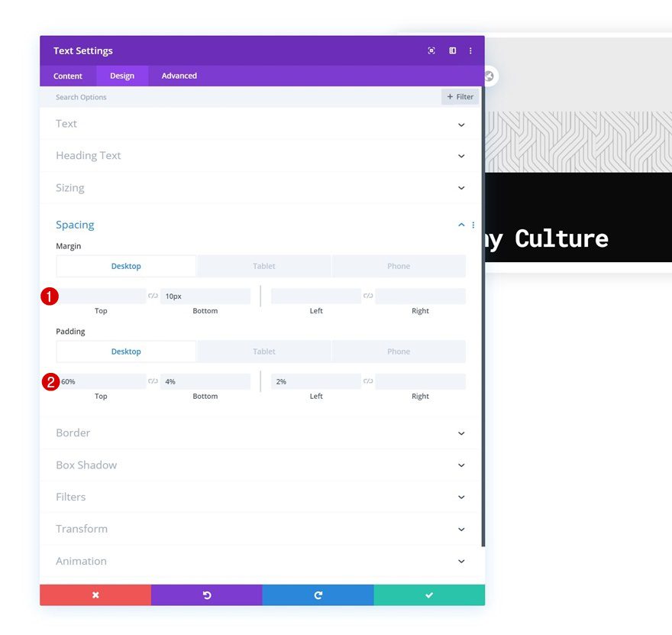Collapse the Spacing section

point(460,225)
